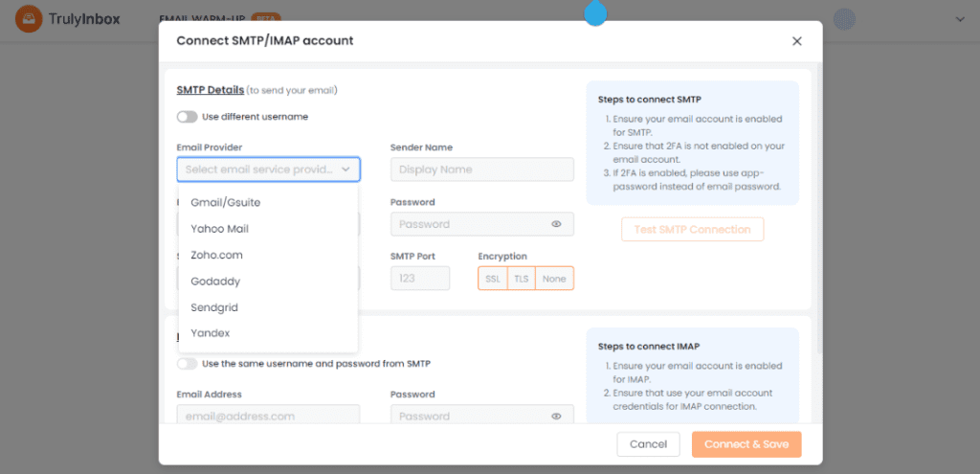Select TLS encryption option
This screenshot has height=474, width=980.
pos(522,279)
